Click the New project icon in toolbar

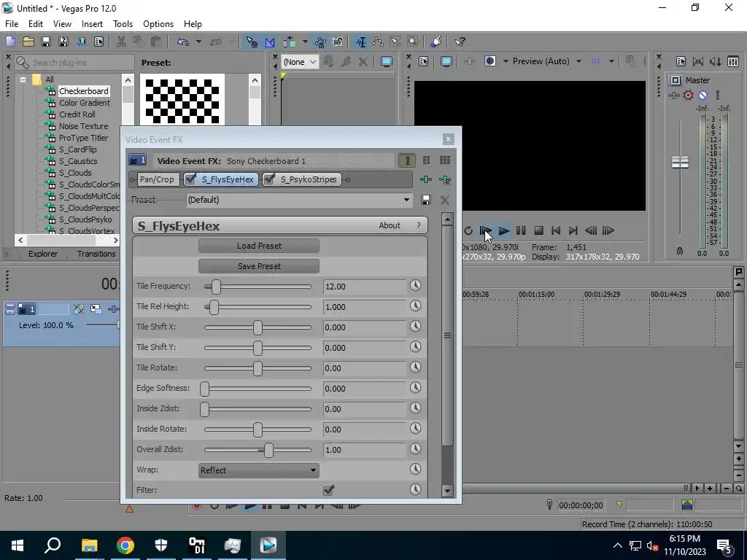(x=10, y=42)
